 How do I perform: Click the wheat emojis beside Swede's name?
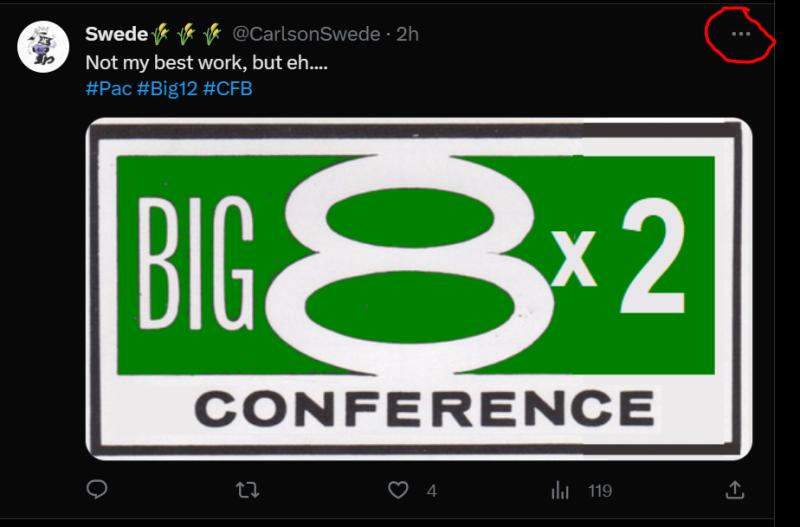186,34
